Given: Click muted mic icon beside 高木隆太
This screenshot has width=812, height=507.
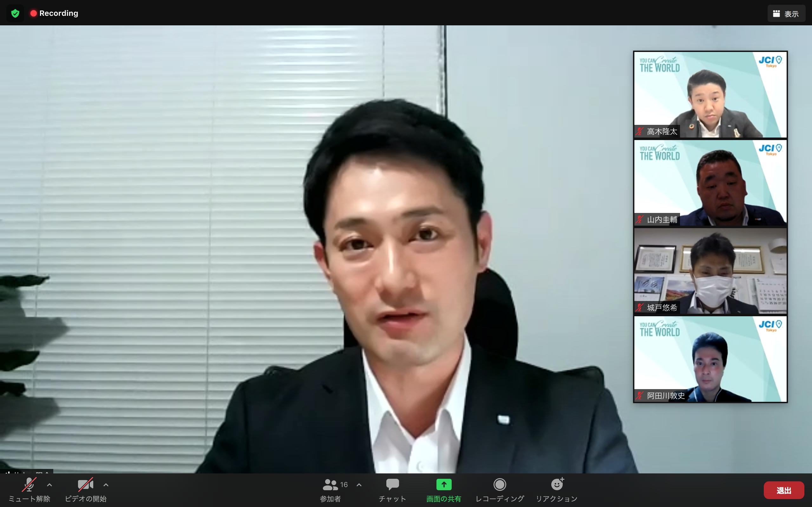Looking at the screenshot, I should click(x=639, y=132).
